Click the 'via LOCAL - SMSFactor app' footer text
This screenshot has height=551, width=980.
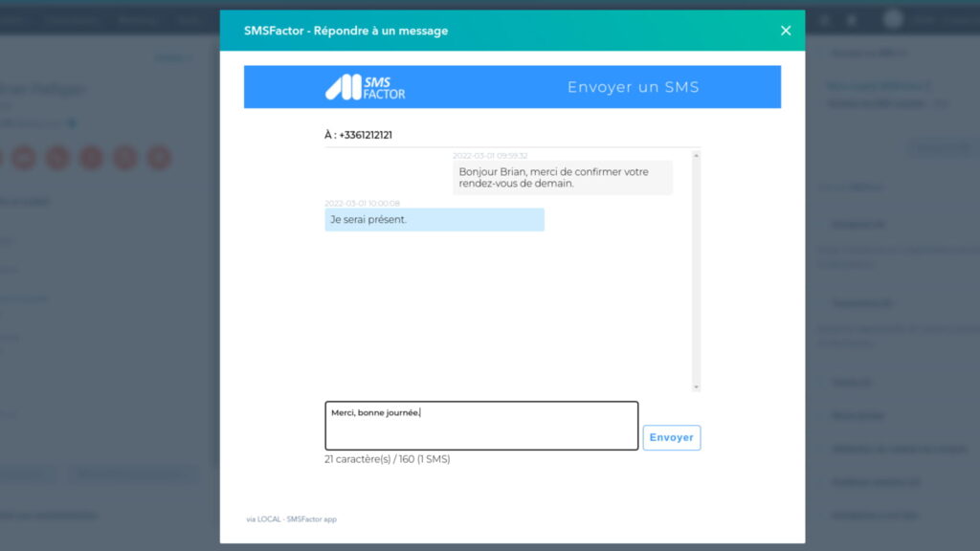point(291,519)
